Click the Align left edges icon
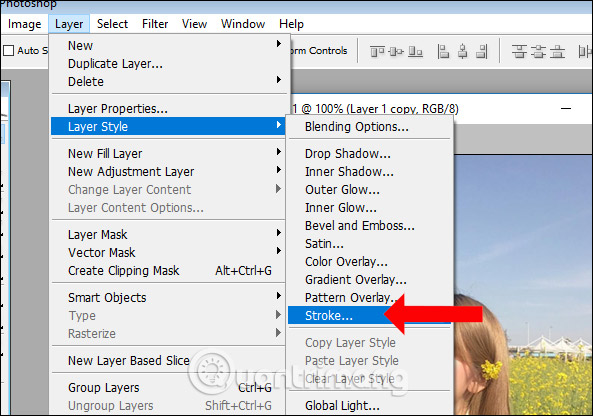The width and height of the screenshot is (593, 416). (443, 51)
